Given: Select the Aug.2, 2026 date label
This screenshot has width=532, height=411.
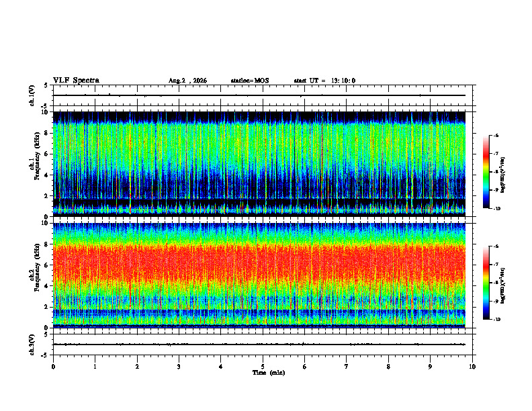Looking at the screenshot, I should 187,81.
